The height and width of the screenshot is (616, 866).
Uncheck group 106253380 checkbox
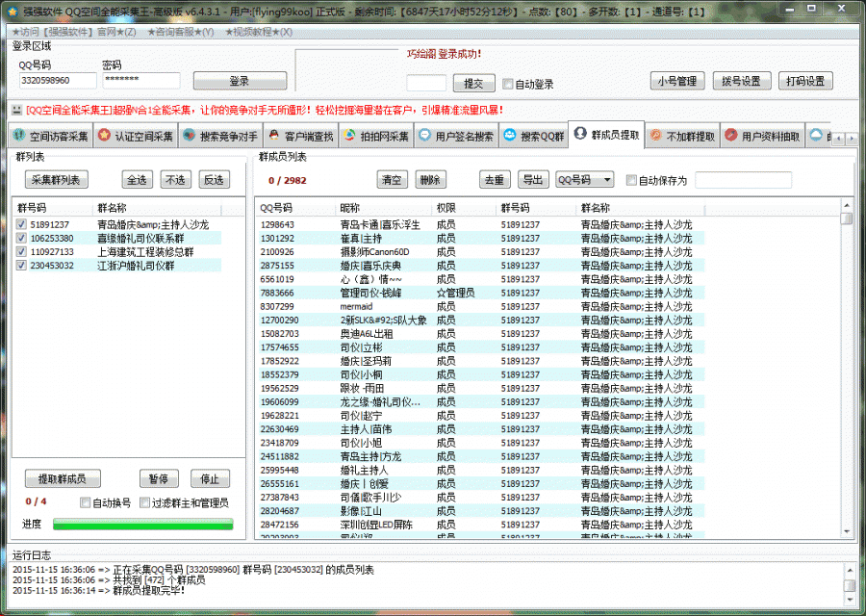pyautogui.click(x=21, y=238)
